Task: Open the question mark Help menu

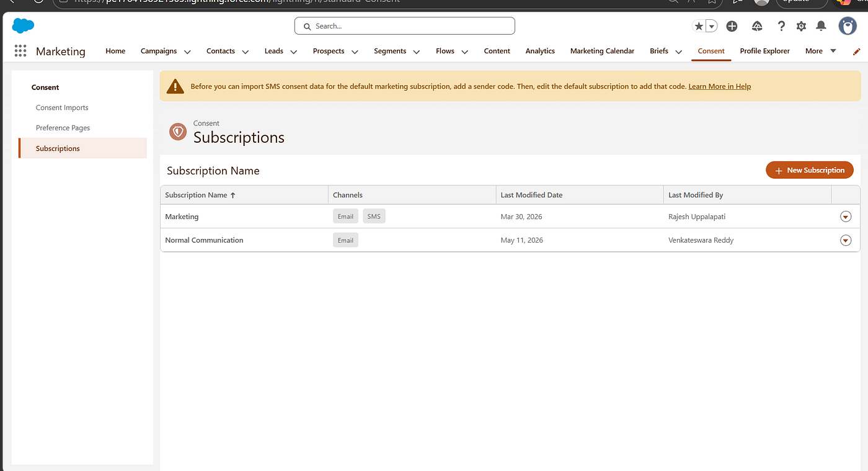Action: [x=781, y=26]
